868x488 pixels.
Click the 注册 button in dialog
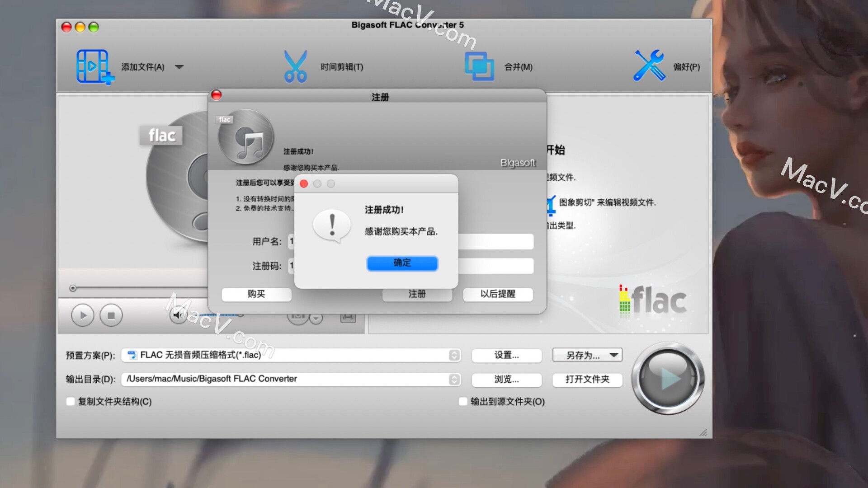(417, 294)
